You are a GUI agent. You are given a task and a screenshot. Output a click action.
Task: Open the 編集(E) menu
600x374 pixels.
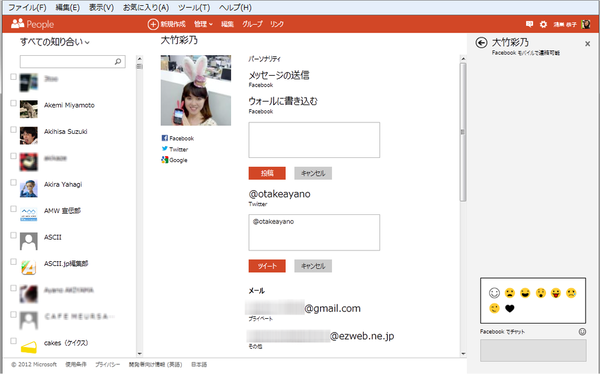click(67, 7)
